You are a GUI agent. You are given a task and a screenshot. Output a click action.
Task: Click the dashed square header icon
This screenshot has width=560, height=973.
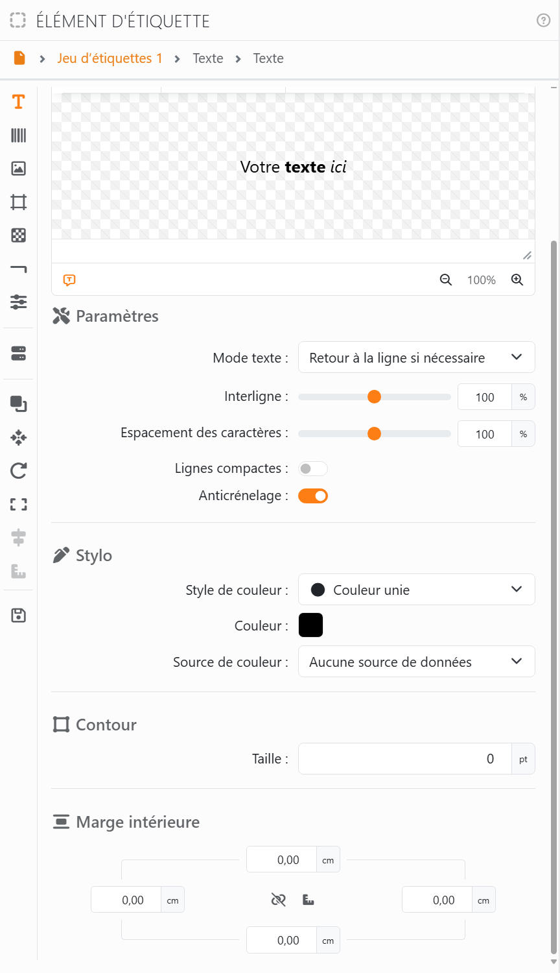click(x=18, y=21)
